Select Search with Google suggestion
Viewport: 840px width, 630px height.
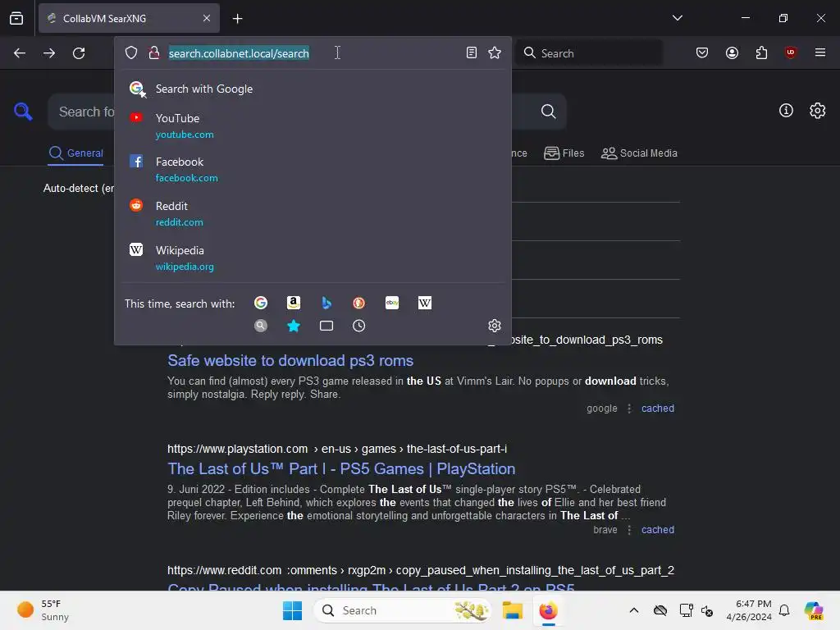pos(313,89)
